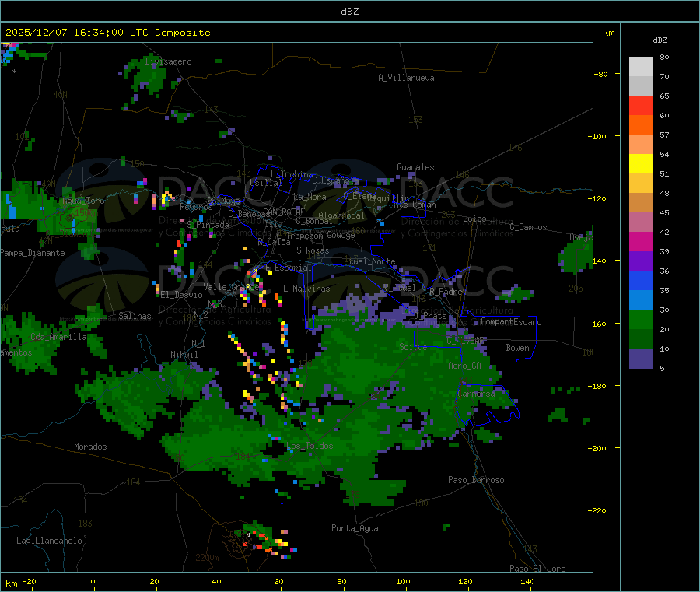This screenshot has height=592, width=700.
Task: Click the Lag.Llancanelo place label
Action: tap(50, 541)
